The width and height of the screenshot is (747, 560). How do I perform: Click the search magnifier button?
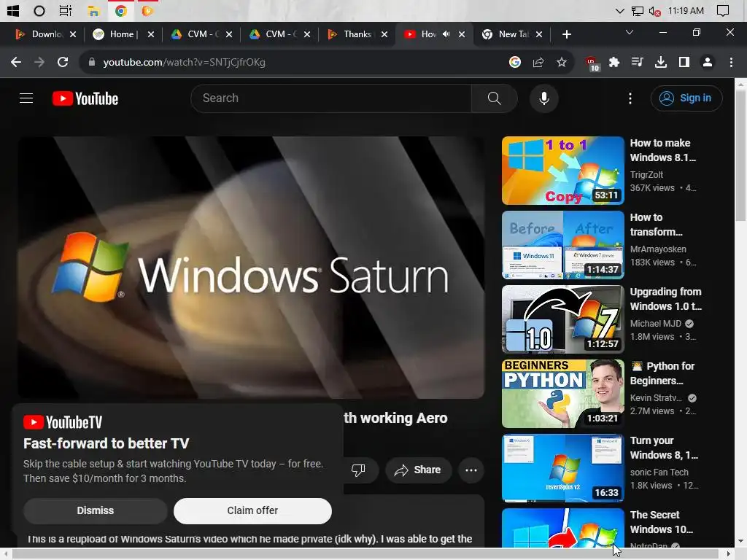coord(494,98)
